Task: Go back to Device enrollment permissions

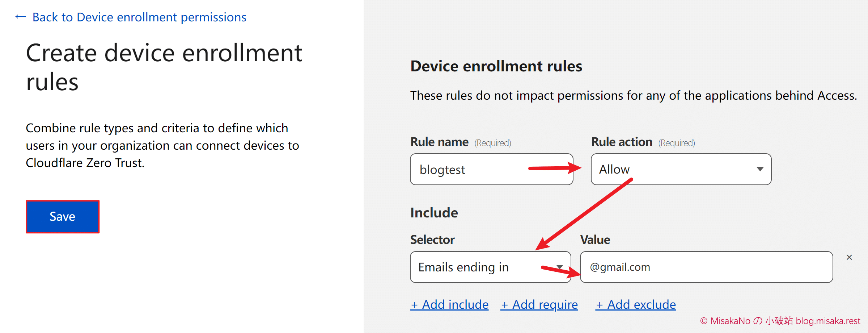Action: 139,17
